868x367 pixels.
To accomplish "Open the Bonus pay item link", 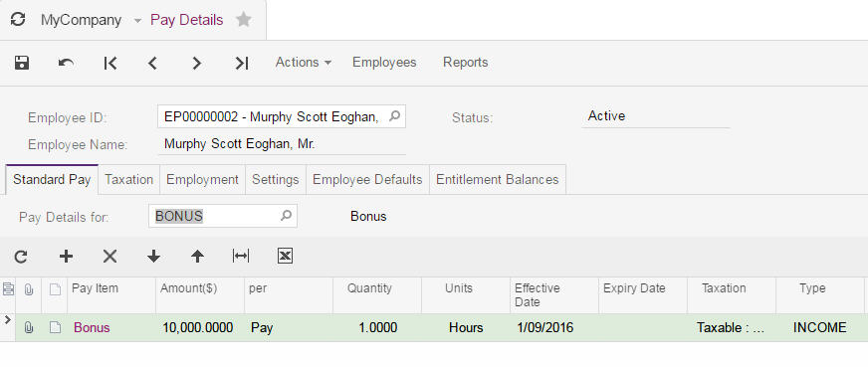I will pos(92,328).
